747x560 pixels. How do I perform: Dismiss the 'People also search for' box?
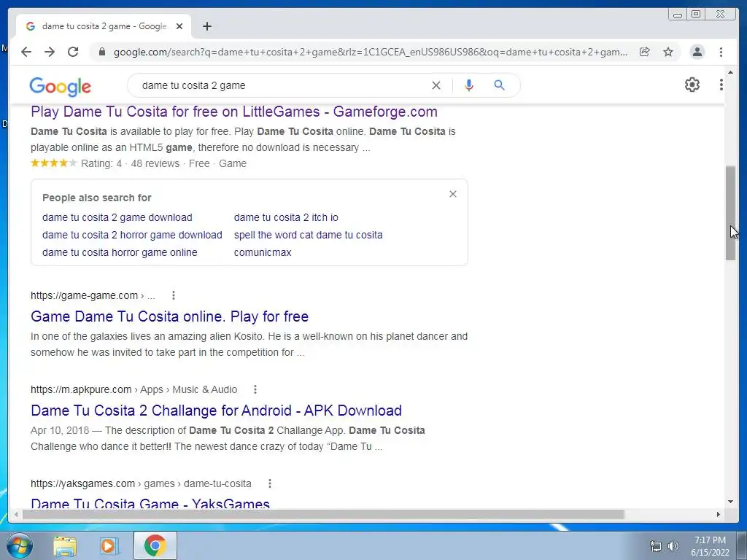tap(453, 194)
